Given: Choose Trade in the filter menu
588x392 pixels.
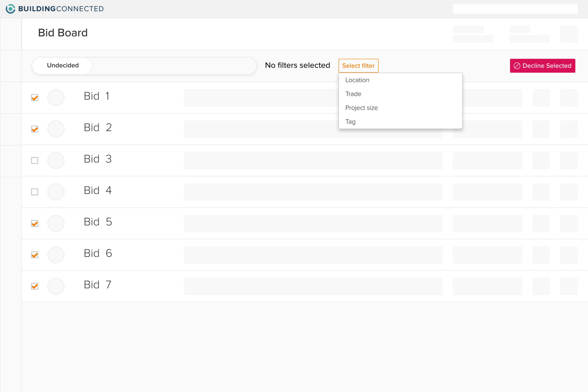Looking at the screenshot, I should 353,94.
